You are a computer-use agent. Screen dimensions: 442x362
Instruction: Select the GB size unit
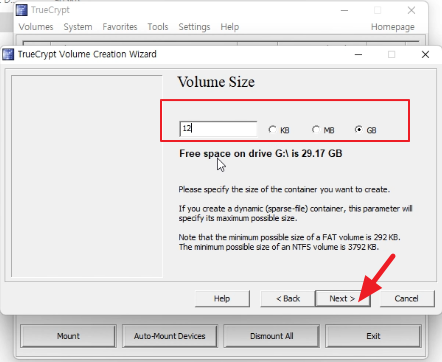[359, 129]
